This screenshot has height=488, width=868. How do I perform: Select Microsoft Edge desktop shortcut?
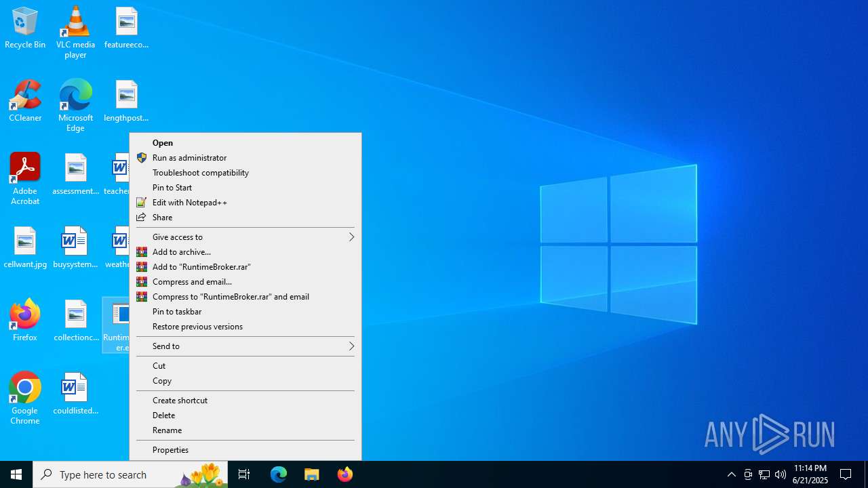point(75,106)
